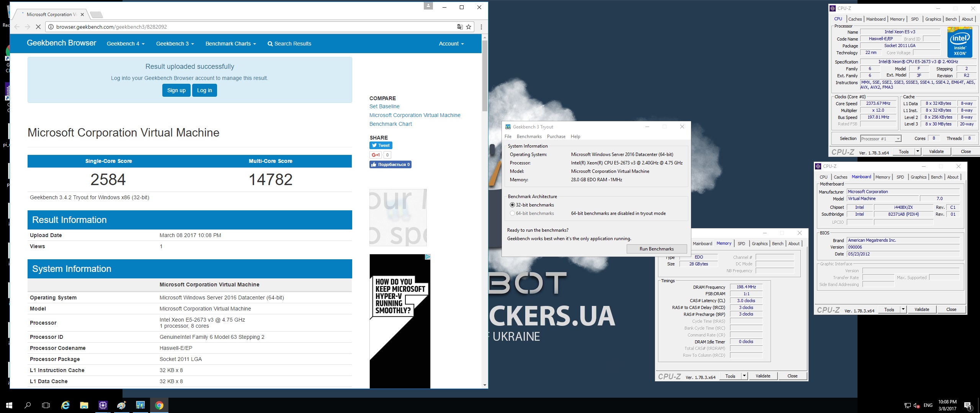The height and width of the screenshot is (413, 980).
Task: Go back with the browser back arrow
Action: click(17, 27)
